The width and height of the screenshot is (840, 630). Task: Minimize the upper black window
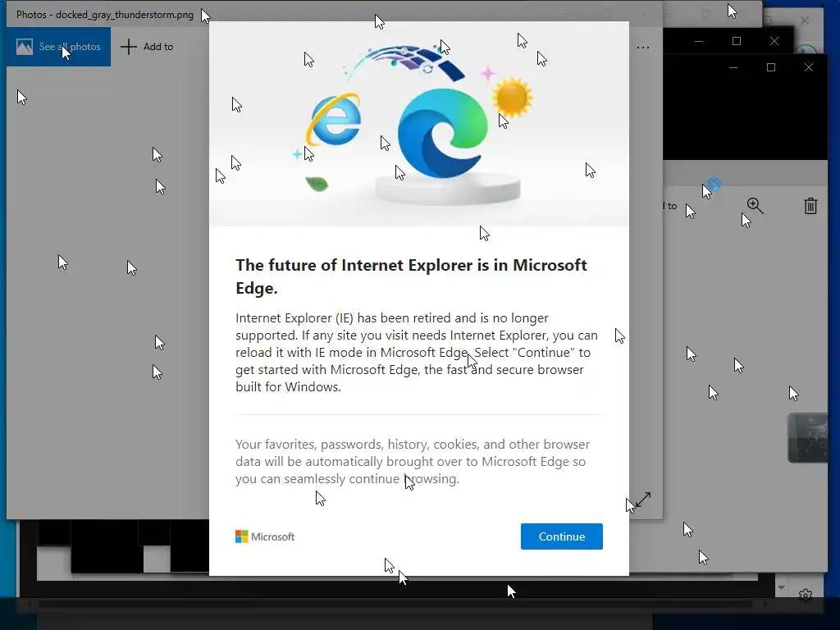[x=699, y=41]
